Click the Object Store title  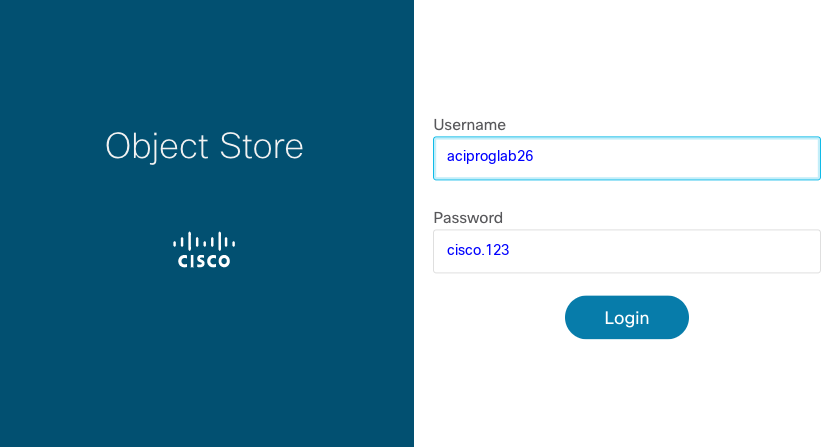click(x=204, y=146)
